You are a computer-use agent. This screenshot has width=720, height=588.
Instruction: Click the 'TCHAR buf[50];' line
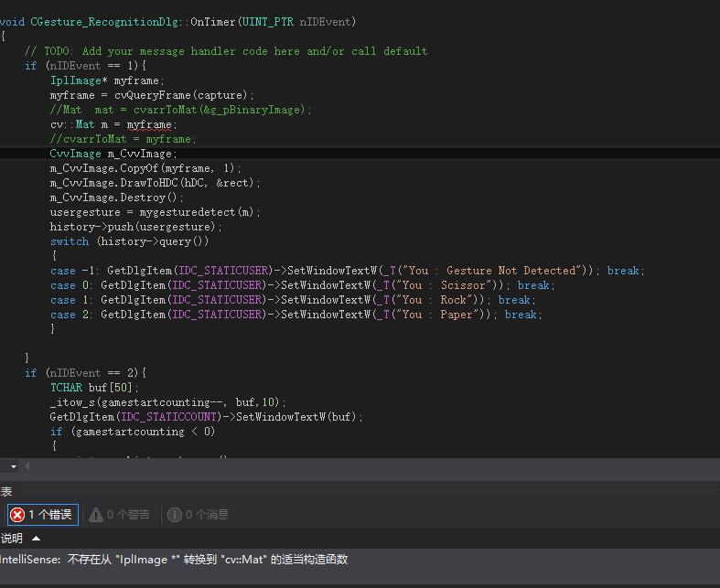pos(94,388)
